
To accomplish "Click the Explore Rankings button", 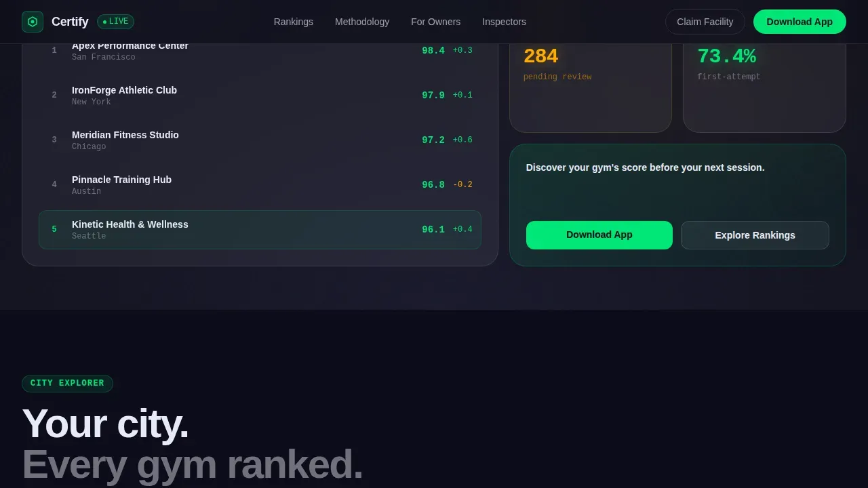I will (x=755, y=235).
